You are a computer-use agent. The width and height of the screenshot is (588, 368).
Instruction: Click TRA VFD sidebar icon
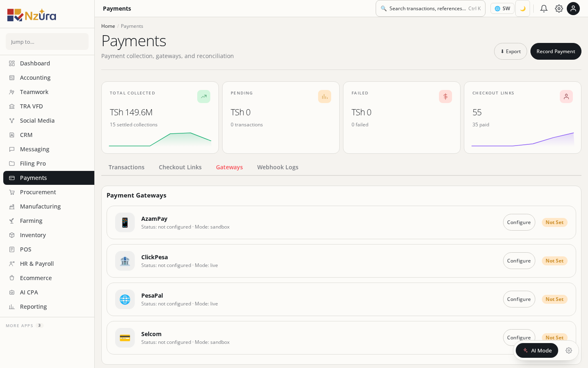click(x=12, y=106)
